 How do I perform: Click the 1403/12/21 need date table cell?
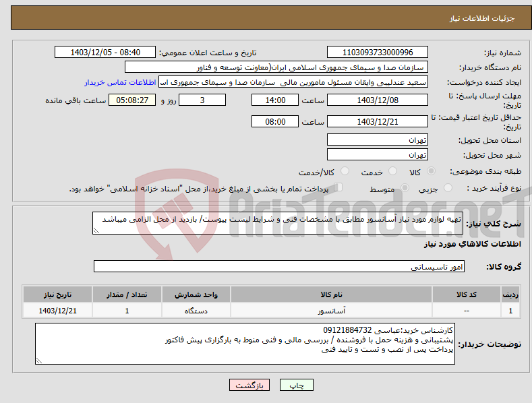(x=58, y=311)
